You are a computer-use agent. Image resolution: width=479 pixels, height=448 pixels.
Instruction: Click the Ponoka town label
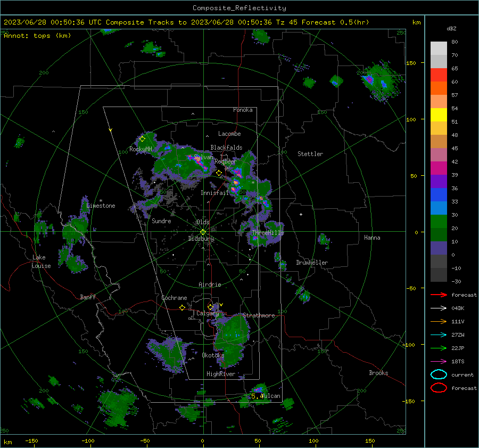pyautogui.click(x=243, y=110)
